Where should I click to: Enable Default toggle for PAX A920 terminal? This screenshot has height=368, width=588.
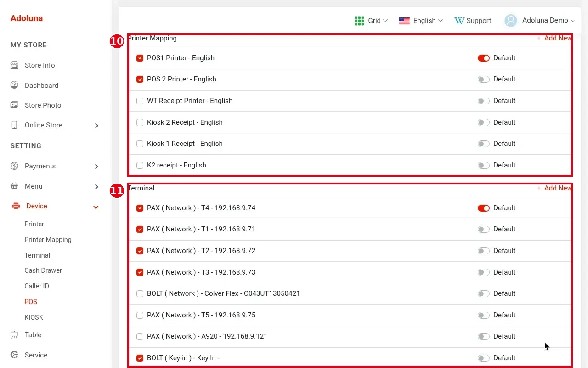[x=484, y=336]
